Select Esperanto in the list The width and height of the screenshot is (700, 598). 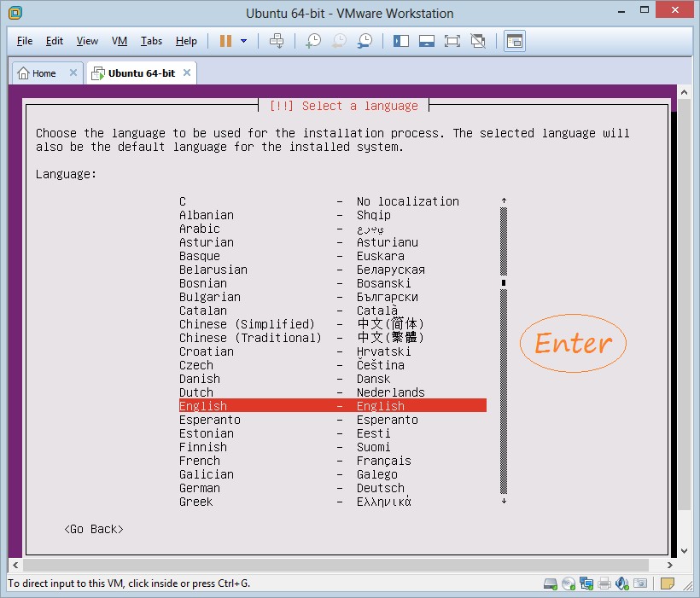point(333,420)
